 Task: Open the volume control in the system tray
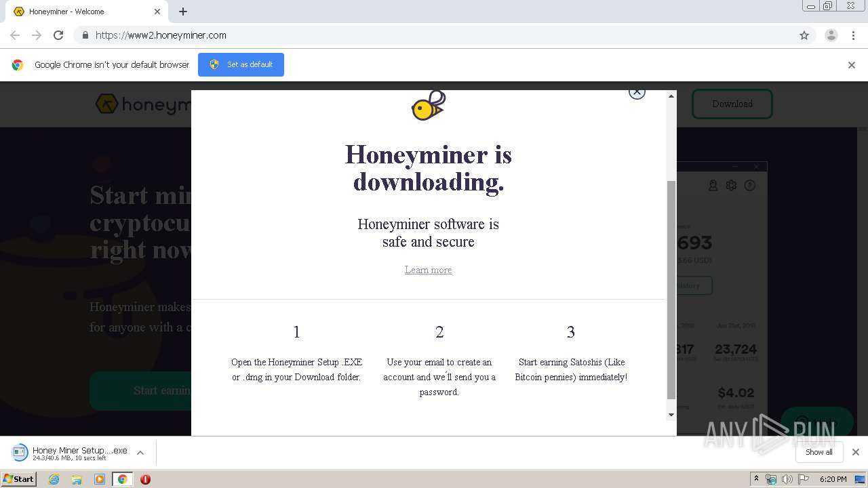coord(787,479)
